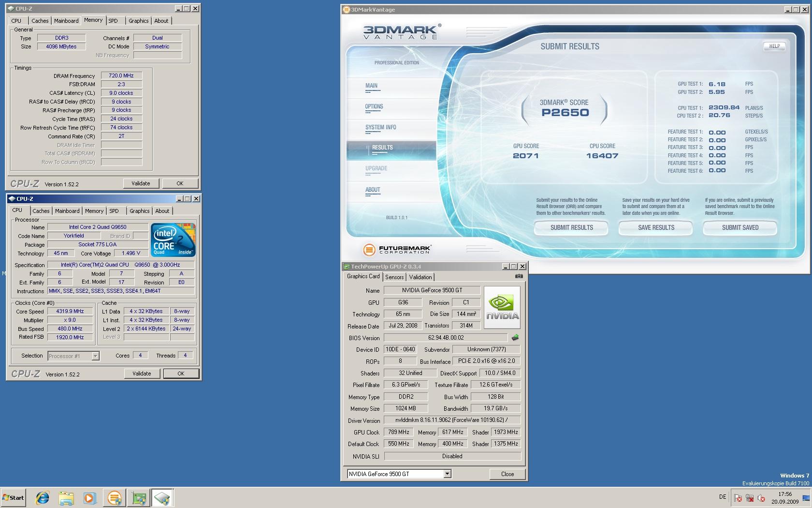Click the GPU name field NVIDIA GeForce 9500 GT

click(432, 290)
